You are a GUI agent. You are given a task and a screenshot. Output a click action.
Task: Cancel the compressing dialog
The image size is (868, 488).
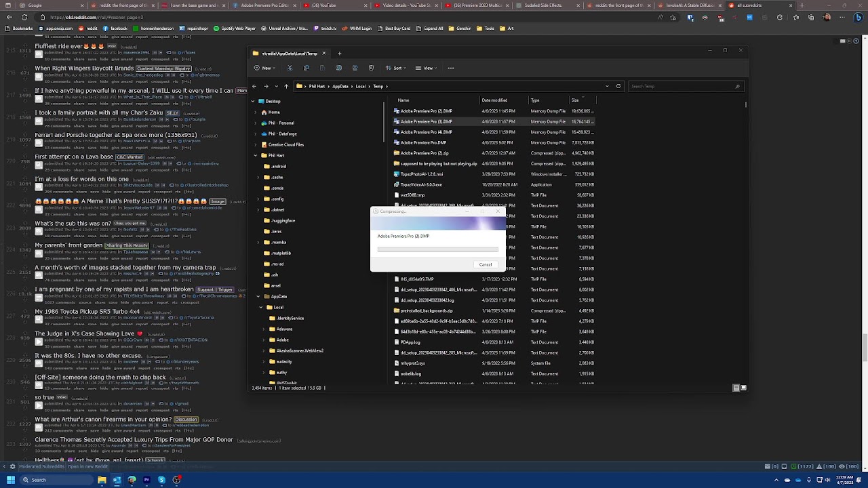click(486, 264)
